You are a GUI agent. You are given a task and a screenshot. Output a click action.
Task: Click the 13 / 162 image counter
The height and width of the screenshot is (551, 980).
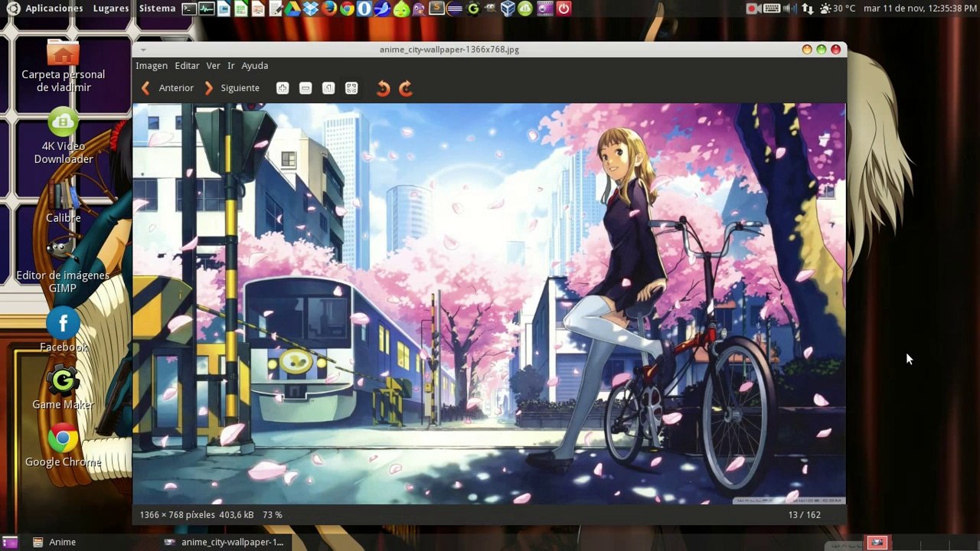coord(804,515)
